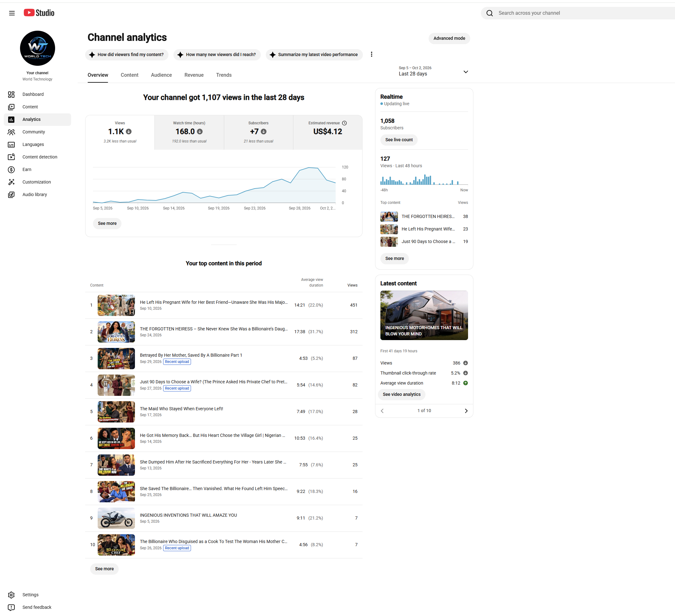Open the Audio library

[x=37, y=194]
